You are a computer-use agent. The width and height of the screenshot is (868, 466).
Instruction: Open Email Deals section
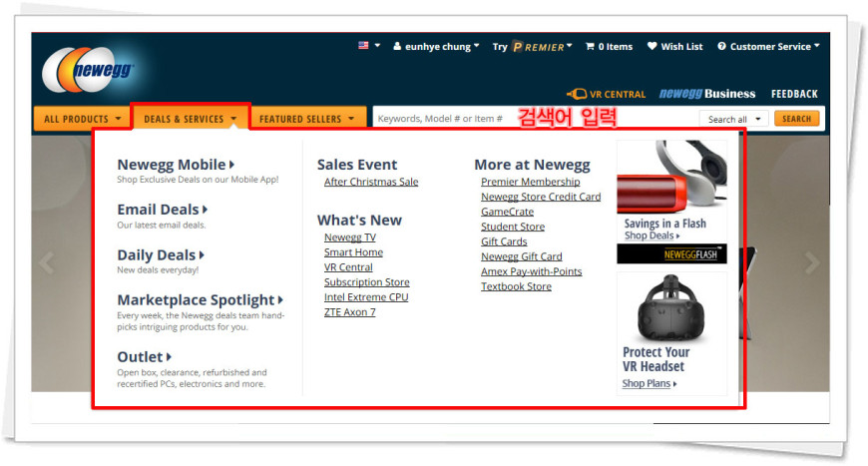point(163,210)
